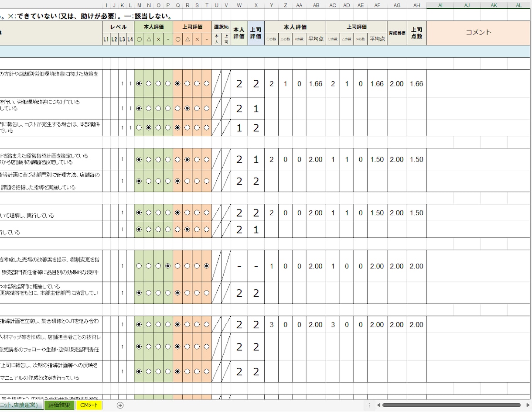
Task: Select column header AG
Action: (397, 5)
